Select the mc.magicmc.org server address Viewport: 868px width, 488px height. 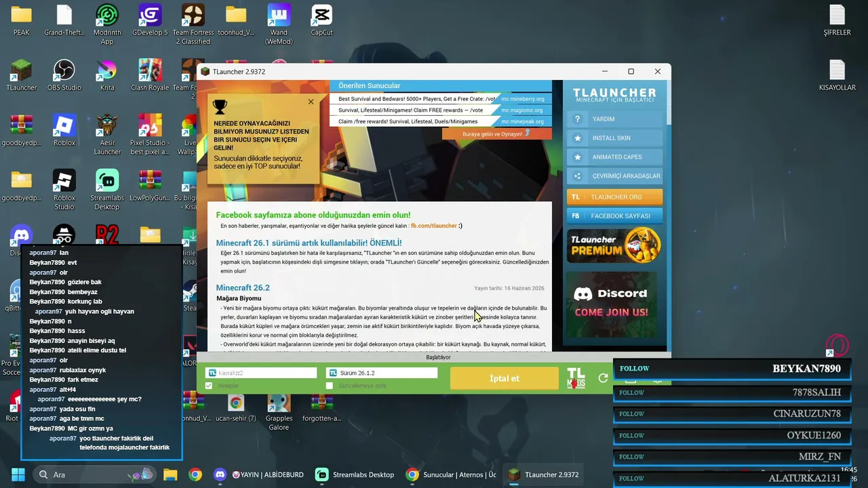click(522, 110)
